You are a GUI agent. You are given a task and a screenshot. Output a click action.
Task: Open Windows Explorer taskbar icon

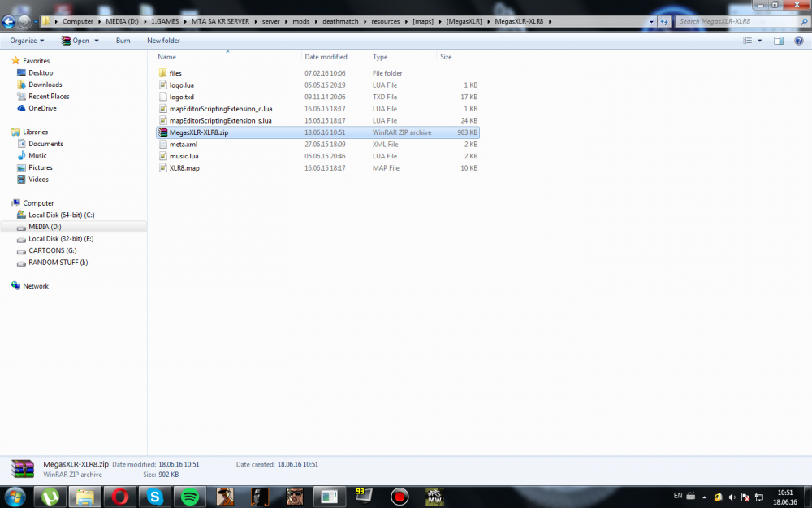click(85, 497)
